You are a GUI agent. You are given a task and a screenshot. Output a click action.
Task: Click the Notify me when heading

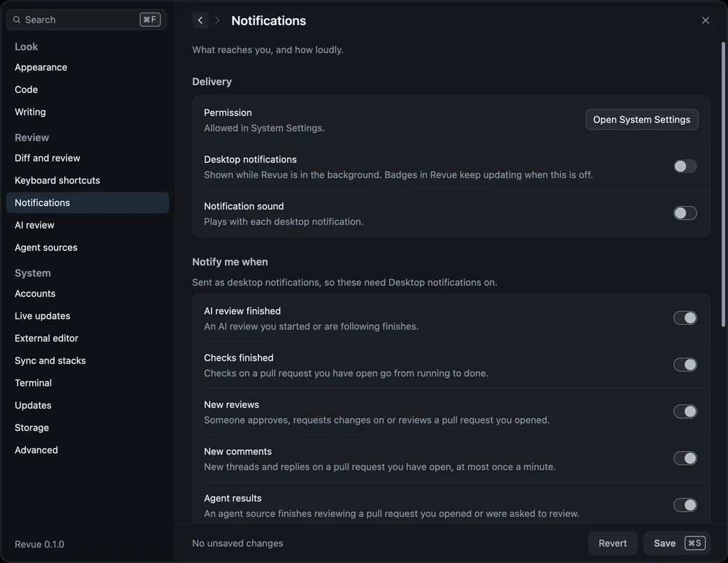pos(230,262)
